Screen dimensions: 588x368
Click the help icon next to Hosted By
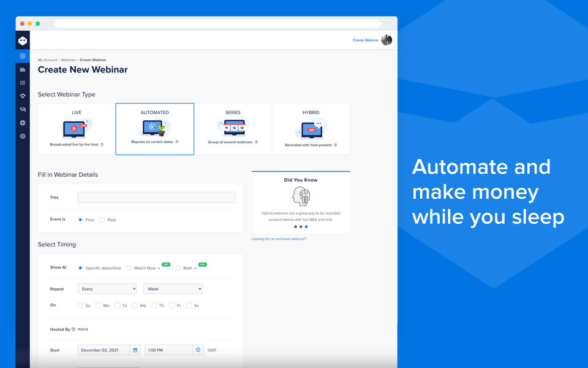pos(73,329)
